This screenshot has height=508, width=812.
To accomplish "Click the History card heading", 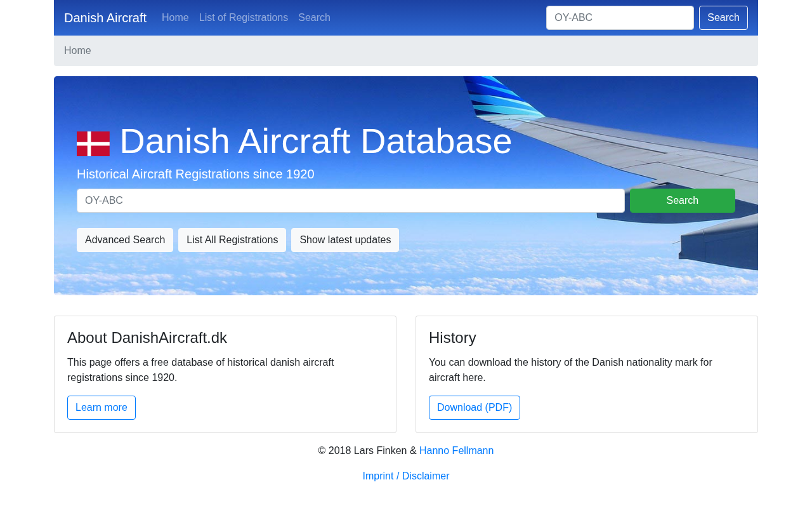I will coord(452,338).
